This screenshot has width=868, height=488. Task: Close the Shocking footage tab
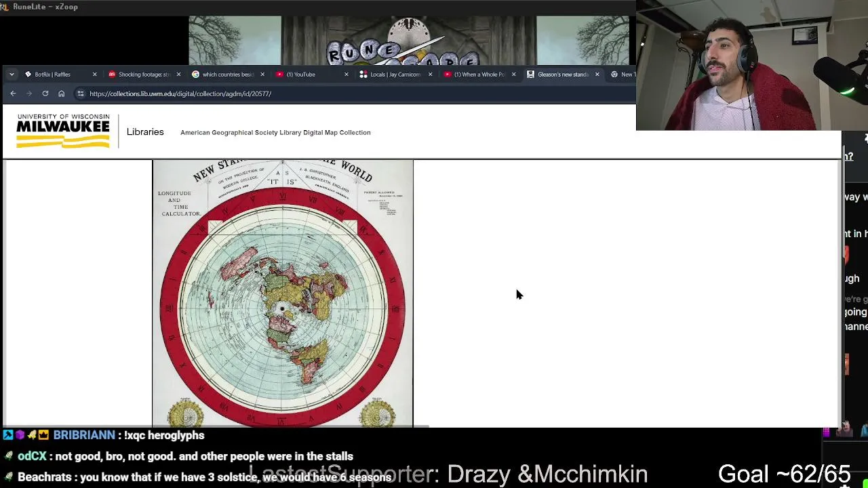178,75
